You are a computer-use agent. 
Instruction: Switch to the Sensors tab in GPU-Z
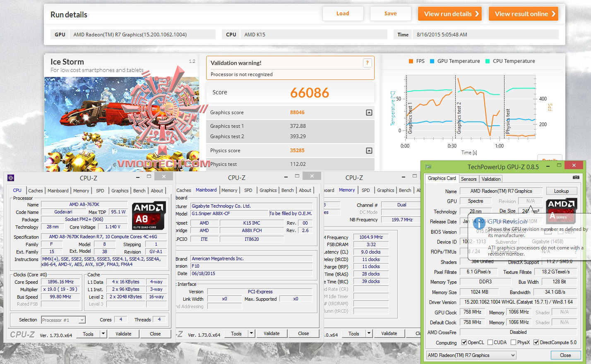click(x=469, y=179)
